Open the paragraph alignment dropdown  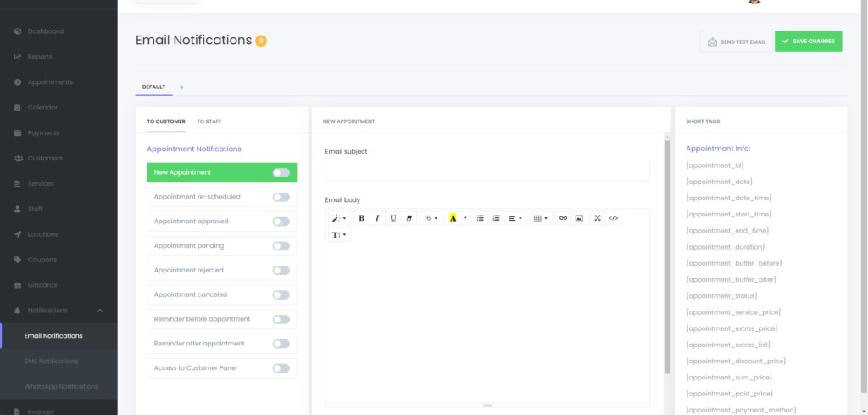coord(515,218)
